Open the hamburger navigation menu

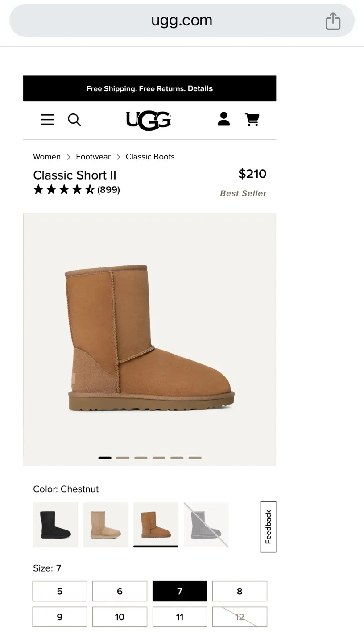click(x=47, y=119)
